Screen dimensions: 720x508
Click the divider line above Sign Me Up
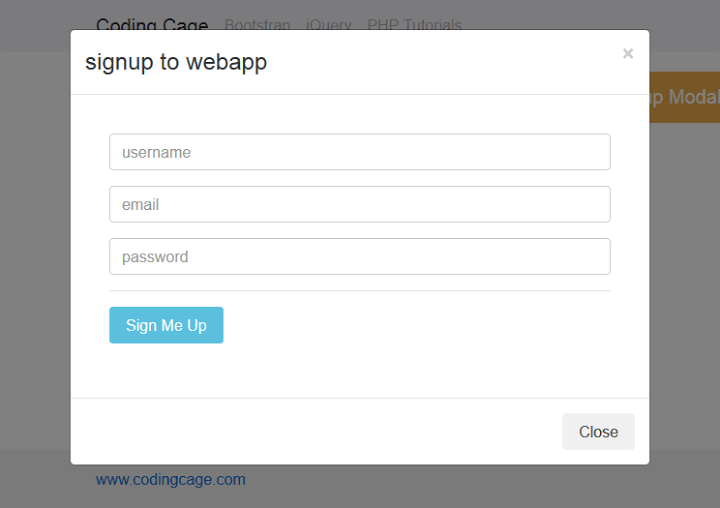pyautogui.click(x=359, y=290)
